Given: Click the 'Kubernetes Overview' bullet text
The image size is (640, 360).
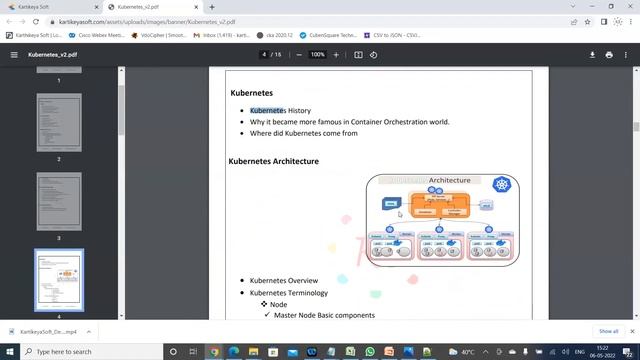Looking at the screenshot, I should point(284,281).
